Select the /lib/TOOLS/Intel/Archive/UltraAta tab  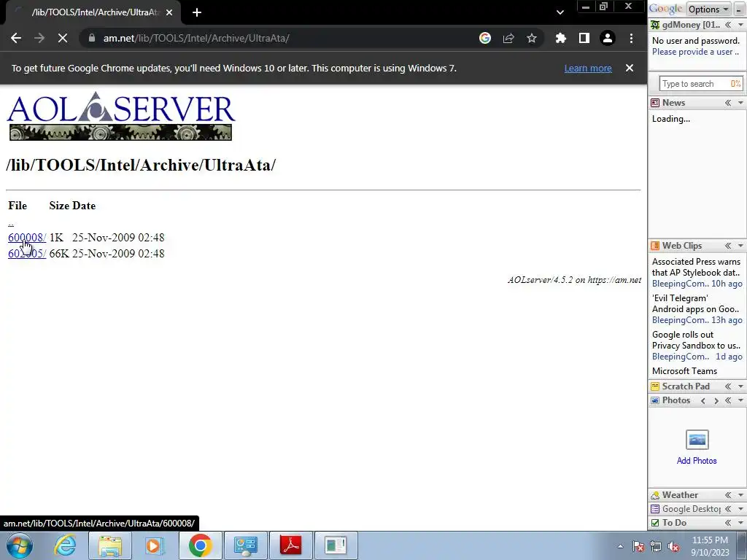pos(93,12)
